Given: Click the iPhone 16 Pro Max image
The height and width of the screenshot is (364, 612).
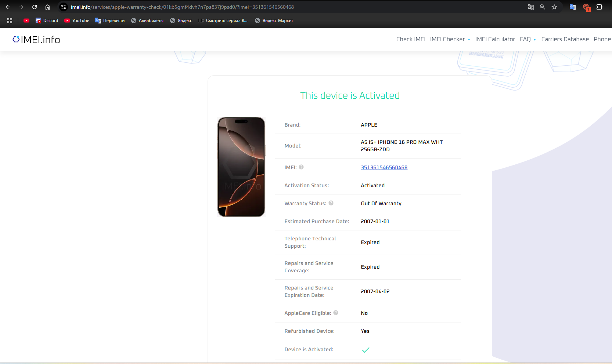Looking at the screenshot, I should point(241,167).
